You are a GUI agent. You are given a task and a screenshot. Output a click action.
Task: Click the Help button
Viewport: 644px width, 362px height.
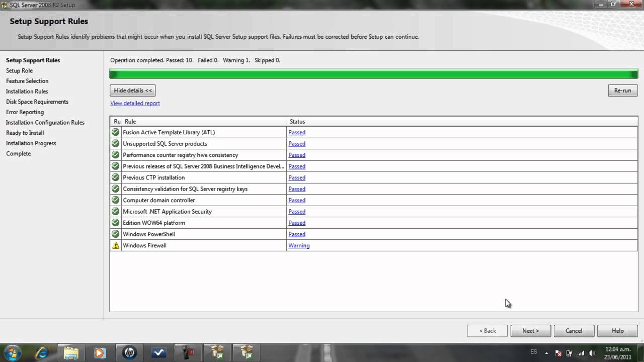[x=617, y=331]
